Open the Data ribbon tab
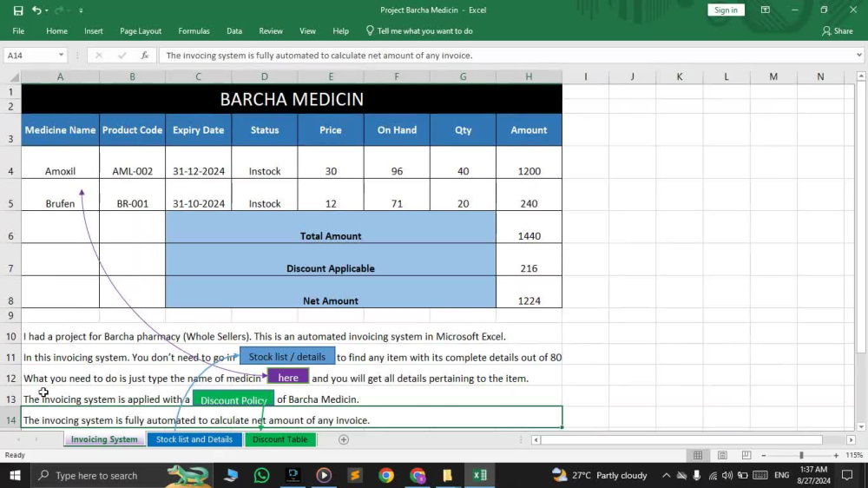 (234, 31)
